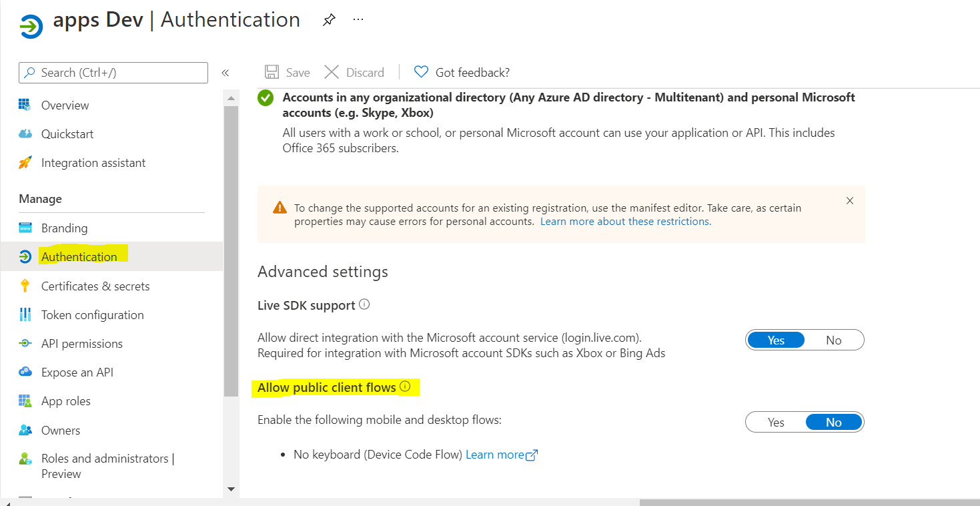Open the Token configuration menu item

point(92,314)
